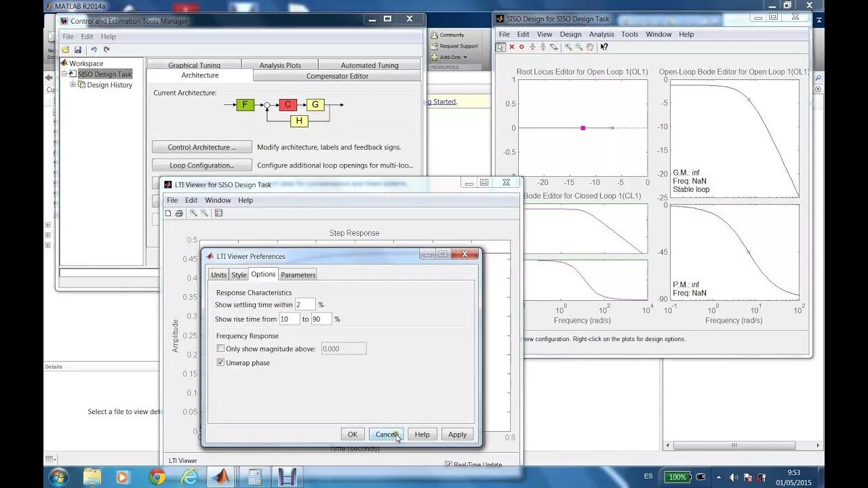
Task: Undo icon in Control and Estimation Tools Manager
Action: click(x=94, y=49)
